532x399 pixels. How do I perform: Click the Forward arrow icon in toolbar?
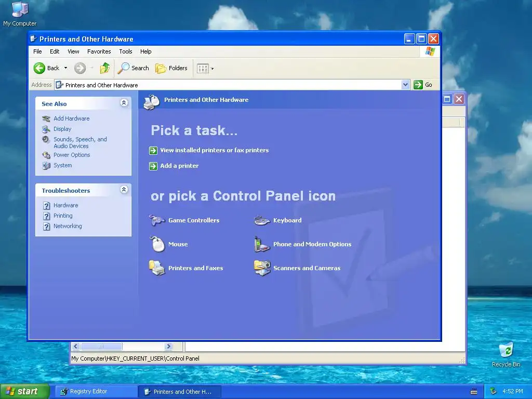pos(80,68)
